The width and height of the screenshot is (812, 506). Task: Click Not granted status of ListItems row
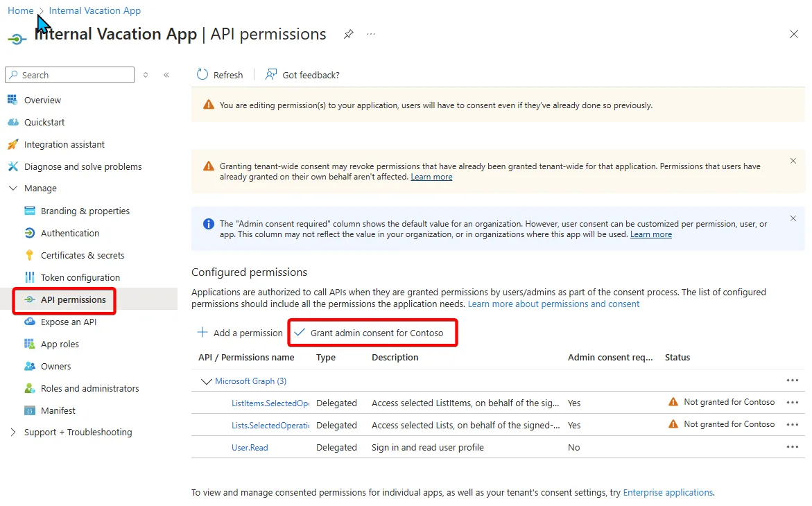[722, 402]
